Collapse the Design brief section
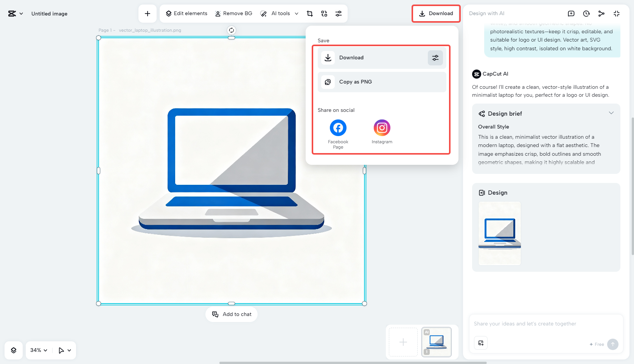Image resolution: width=634 pixels, height=364 pixels. pyautogui.click(x=611, y=113)
